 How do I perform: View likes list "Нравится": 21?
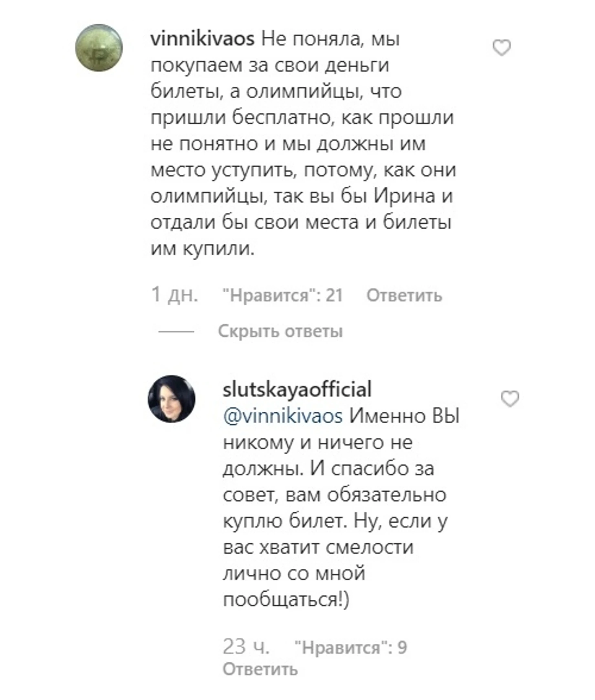click(x=282, y=295)
